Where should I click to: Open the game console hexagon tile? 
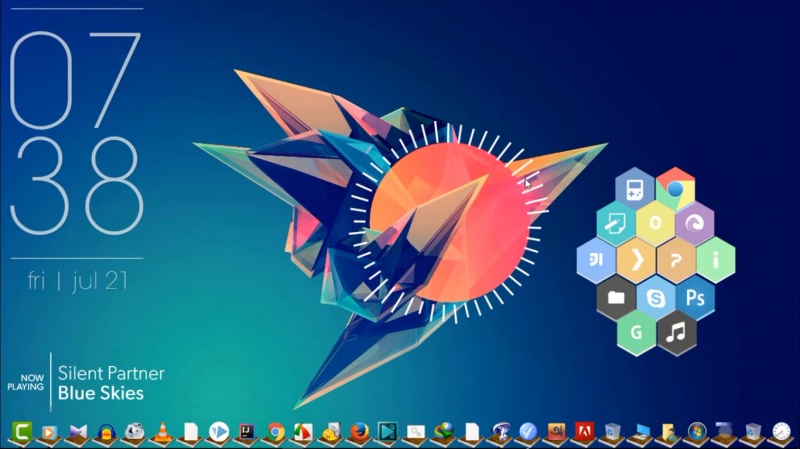pos(635,189)
